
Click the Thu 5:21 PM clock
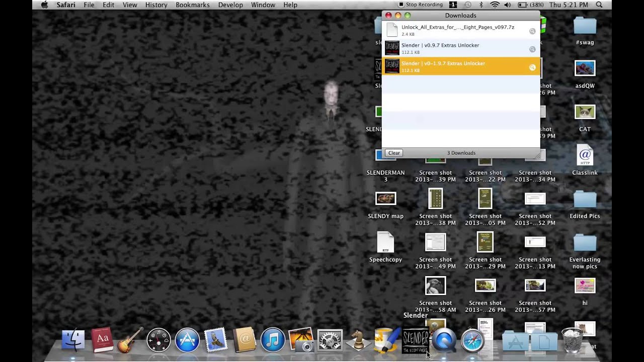(x=569, y=5)
